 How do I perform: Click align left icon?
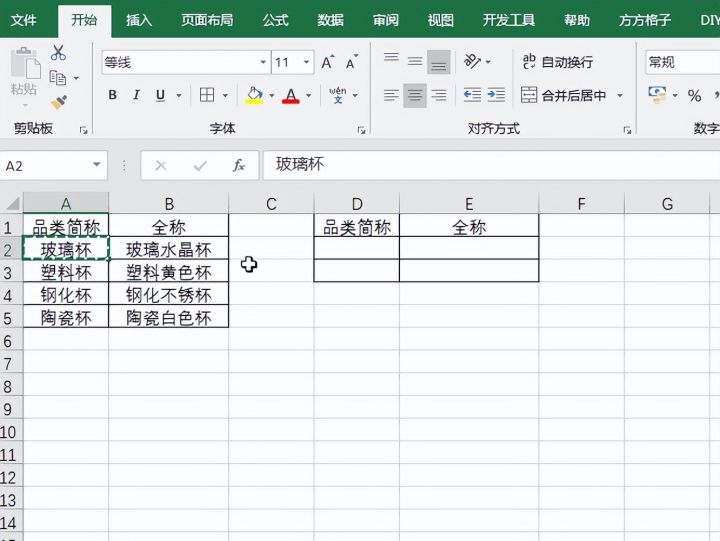[391, 95]
